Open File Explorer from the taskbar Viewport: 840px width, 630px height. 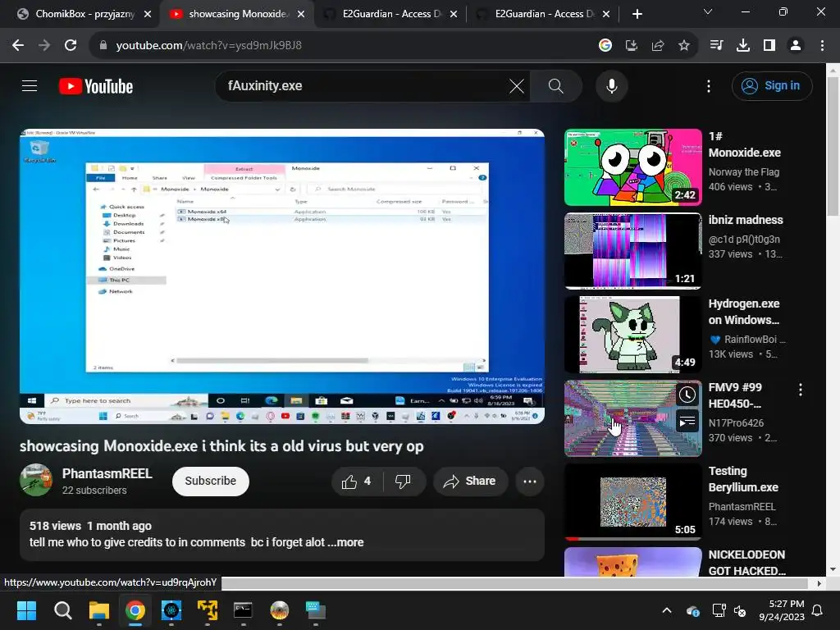point(99,610)
